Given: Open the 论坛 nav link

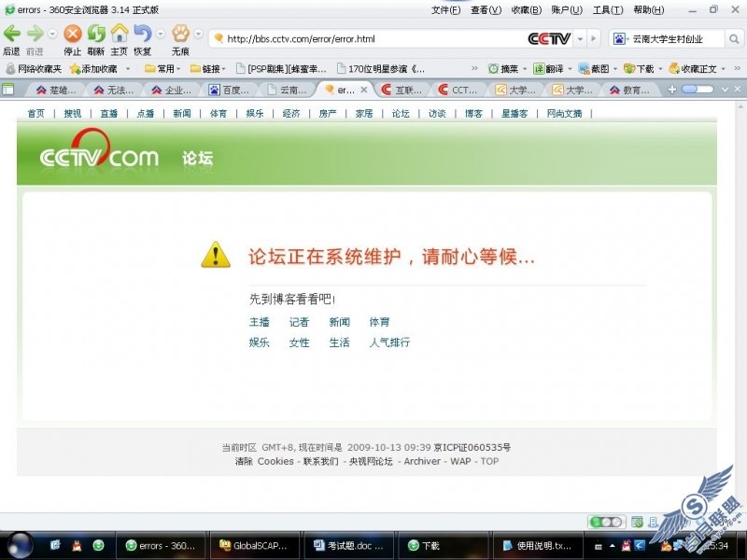Looking at the screenshot, I should point(401,113).
